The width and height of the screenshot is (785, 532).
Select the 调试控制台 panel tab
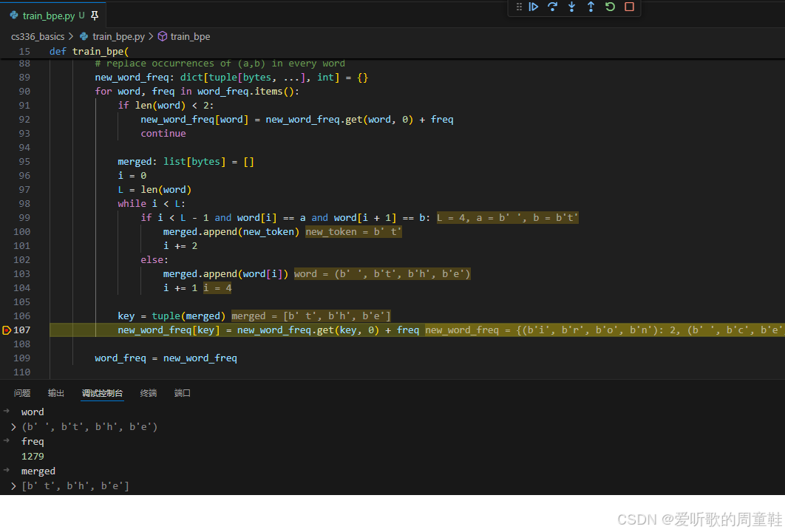coord(102,393)
